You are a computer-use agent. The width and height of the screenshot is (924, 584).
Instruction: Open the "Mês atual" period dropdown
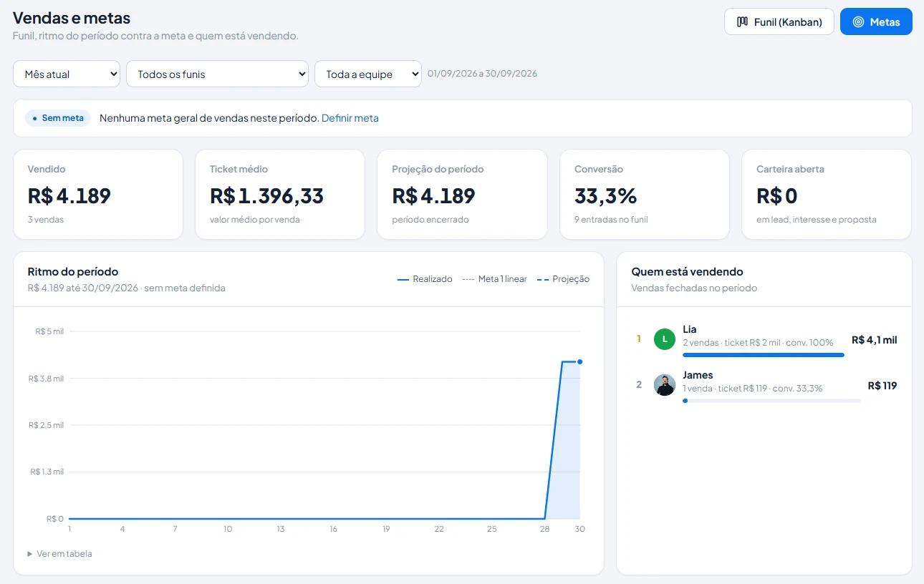coord(67,74)
